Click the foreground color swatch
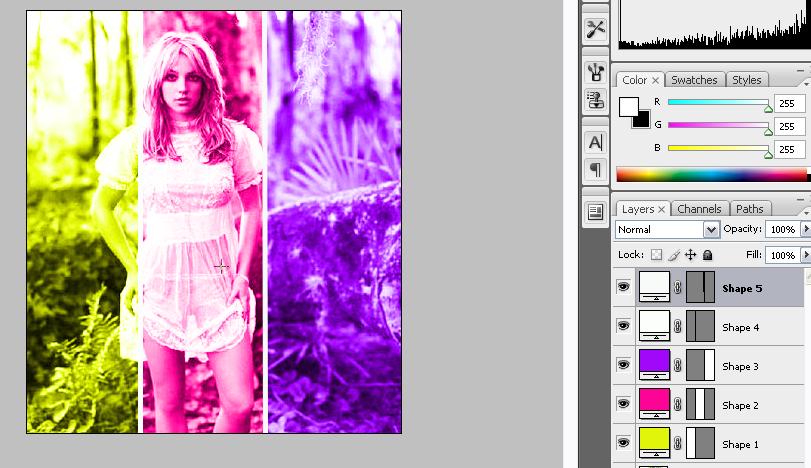Image resolution: width=811 pixels, height=468 pixels. [x=629, y=106]
